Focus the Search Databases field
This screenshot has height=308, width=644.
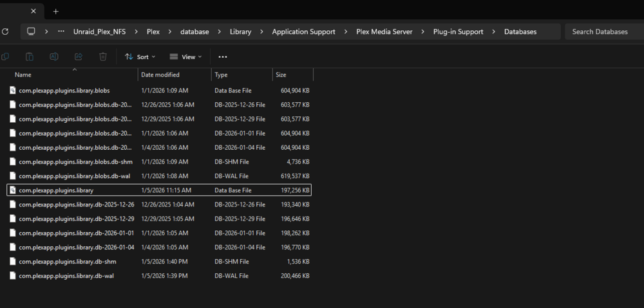point(604,32)
